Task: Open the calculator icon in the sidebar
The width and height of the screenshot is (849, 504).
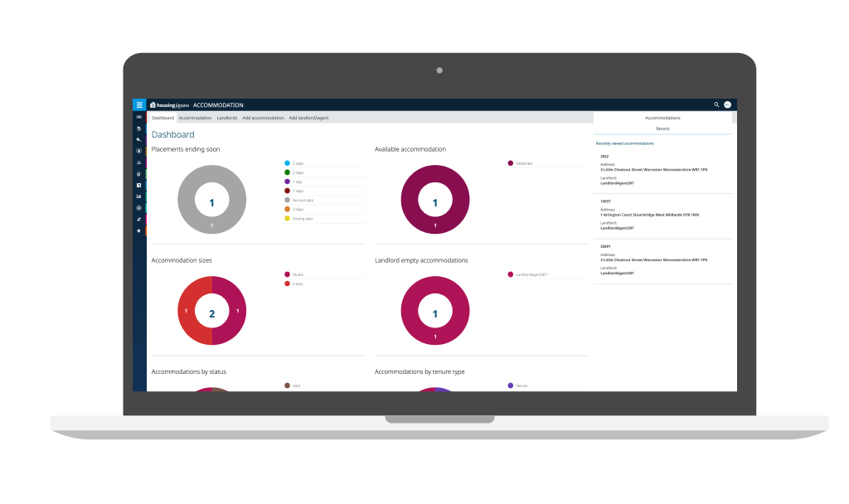Action: point(139,174)
